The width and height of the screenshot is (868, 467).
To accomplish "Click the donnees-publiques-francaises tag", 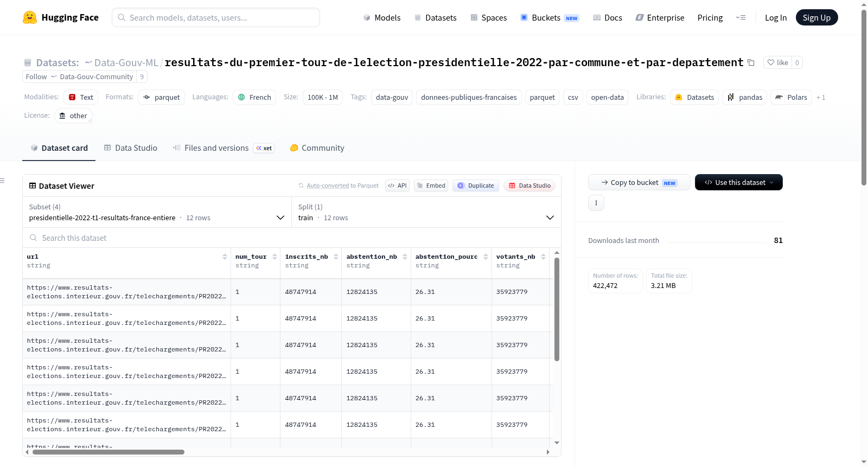I will (x=469, y=97).
